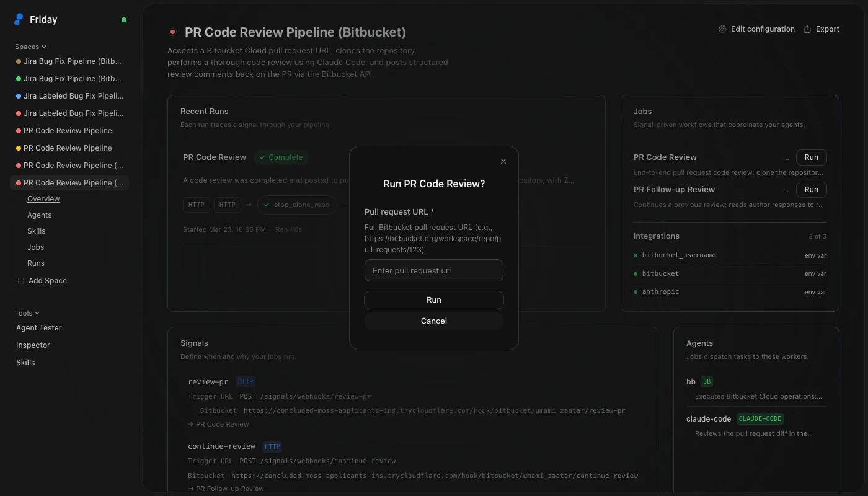
Task: Click the bitbucket_username integration row
Action: point(730,255)
